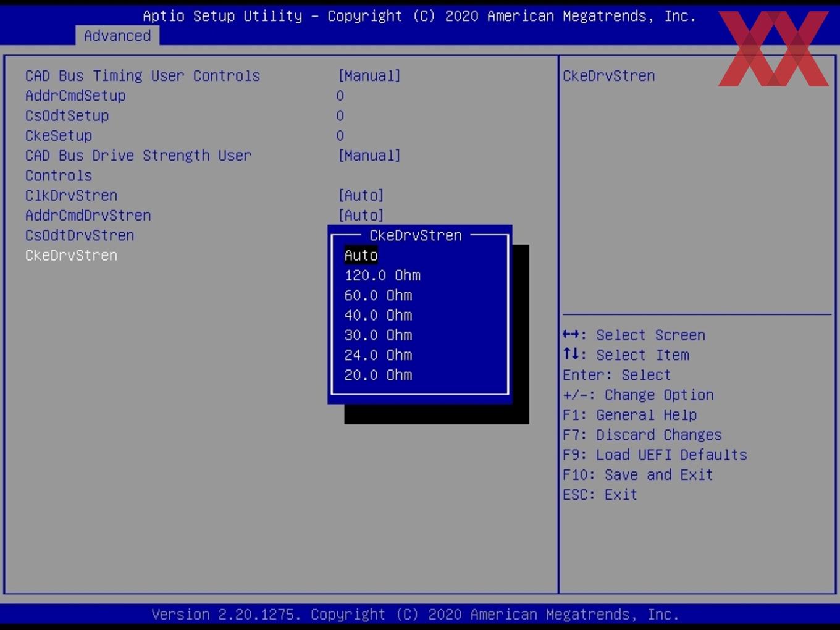Screen dimensions: 840x630
Task: Choose 60.0 Ohm option
Action: tap(378, 295)
